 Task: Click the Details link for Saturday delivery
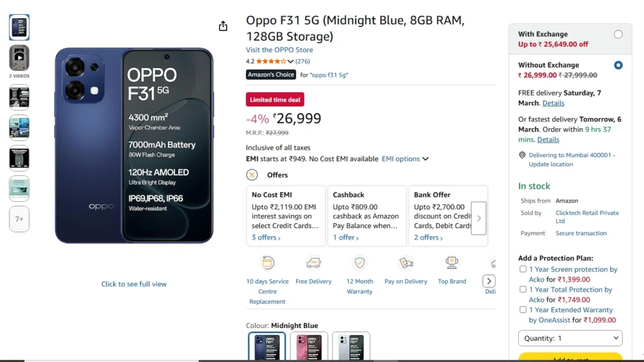[553, 103]
